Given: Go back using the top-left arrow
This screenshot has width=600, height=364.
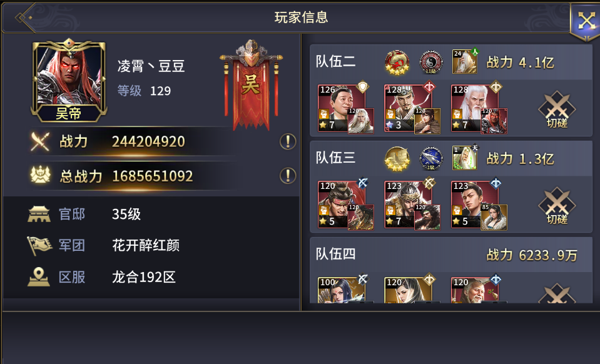Looking at the screenshot, I should point(25,18).
